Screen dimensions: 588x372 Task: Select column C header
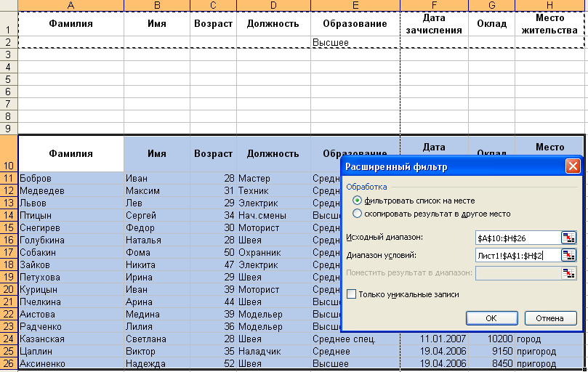[x=213, y=5]
